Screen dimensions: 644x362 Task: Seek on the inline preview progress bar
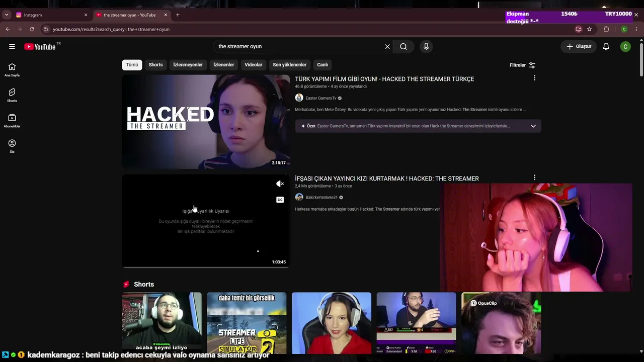[206, 267]
